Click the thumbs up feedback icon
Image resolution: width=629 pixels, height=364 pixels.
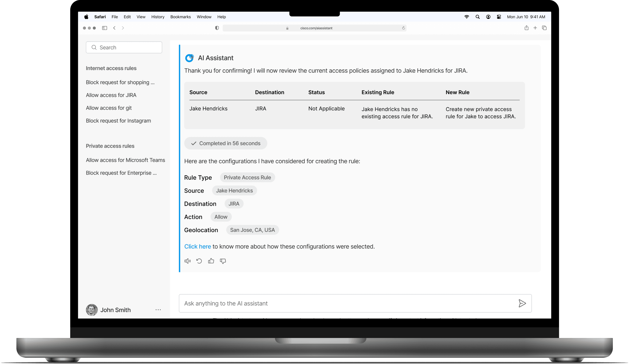click(x=211, y=261)
